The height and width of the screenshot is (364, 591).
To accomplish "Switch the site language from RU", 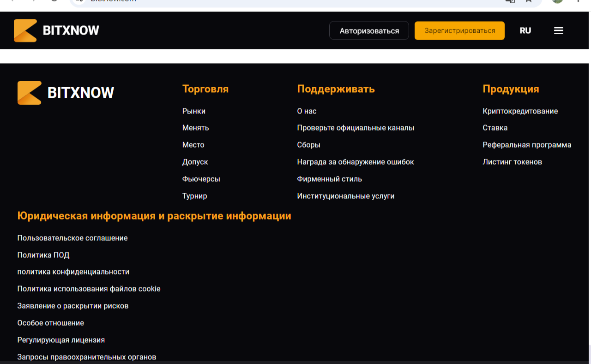I will (525, 30).
